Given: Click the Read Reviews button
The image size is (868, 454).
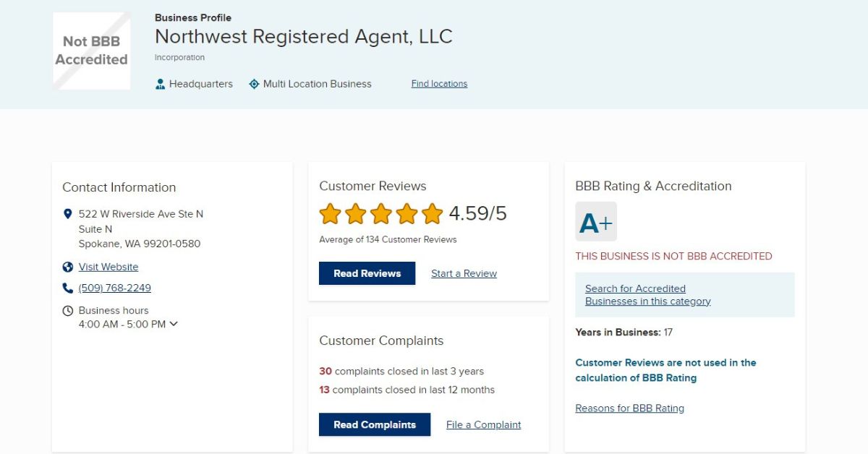Looking at the screenshot, I should pos(367,273).
